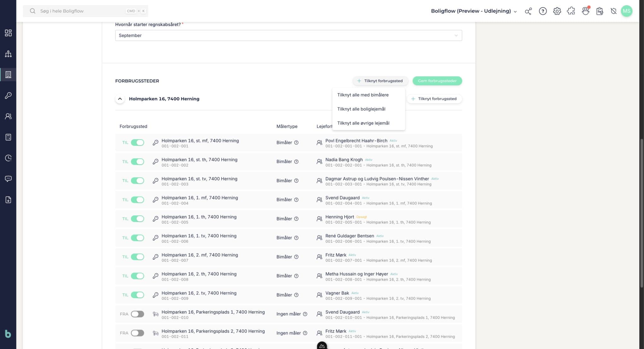Image resolution: width=644 pixels, height=349 pixels.
Task: Open the document download icon in sidebar
Action: (8, 200)
